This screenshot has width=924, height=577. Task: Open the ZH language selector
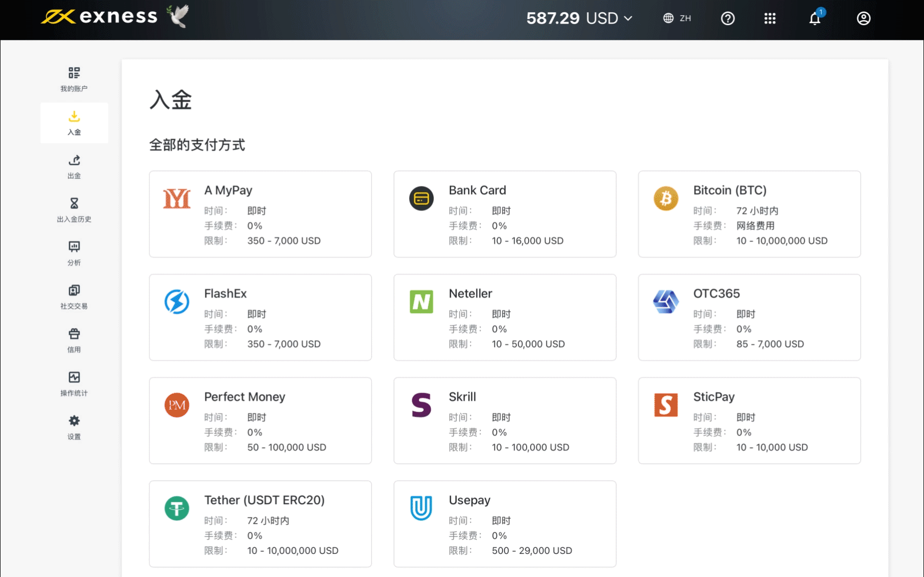[x=677, y=18]
